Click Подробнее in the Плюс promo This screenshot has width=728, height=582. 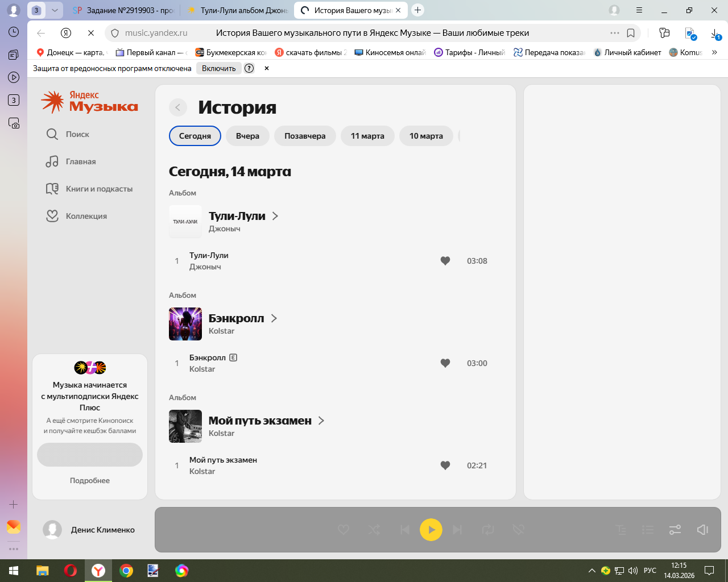pyautogui.click(x=90, y=480)
